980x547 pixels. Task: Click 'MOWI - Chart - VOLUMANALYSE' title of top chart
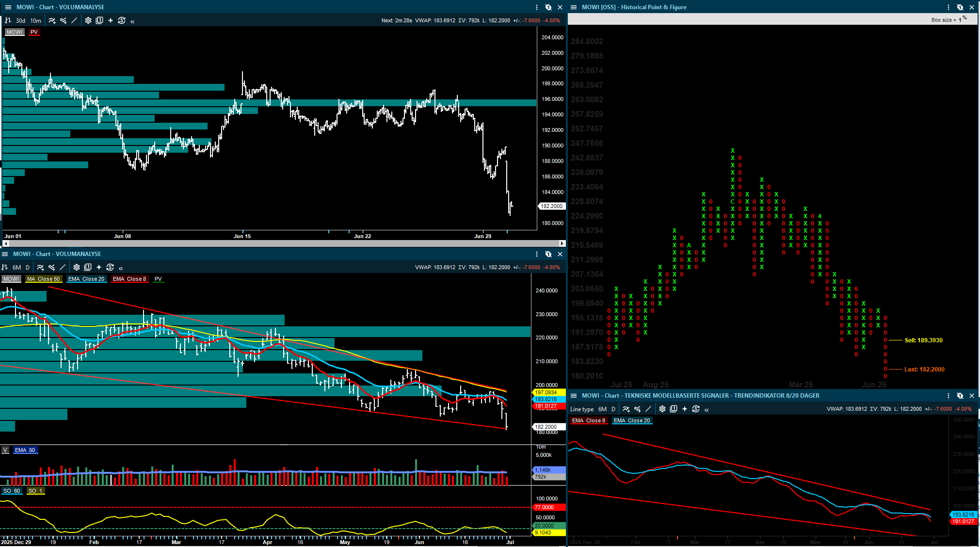pos(61,7)
